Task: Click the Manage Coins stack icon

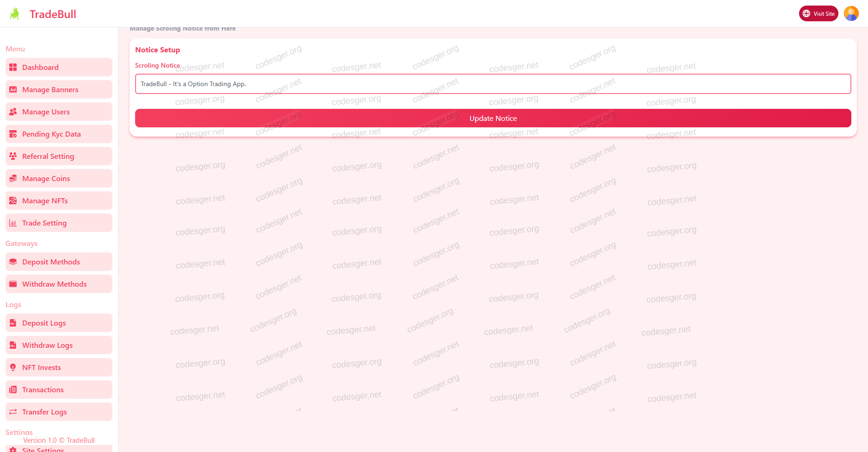Action: (x=13, y=179)
